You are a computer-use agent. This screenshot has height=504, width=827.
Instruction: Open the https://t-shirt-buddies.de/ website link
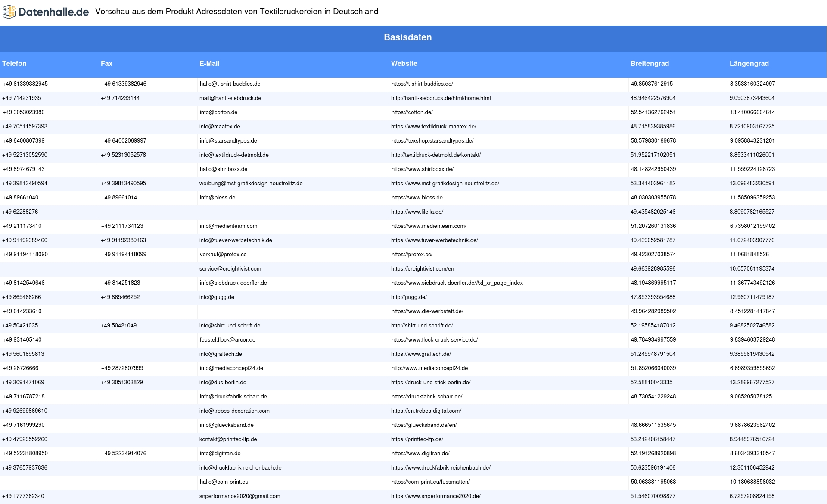click(422, 84)
